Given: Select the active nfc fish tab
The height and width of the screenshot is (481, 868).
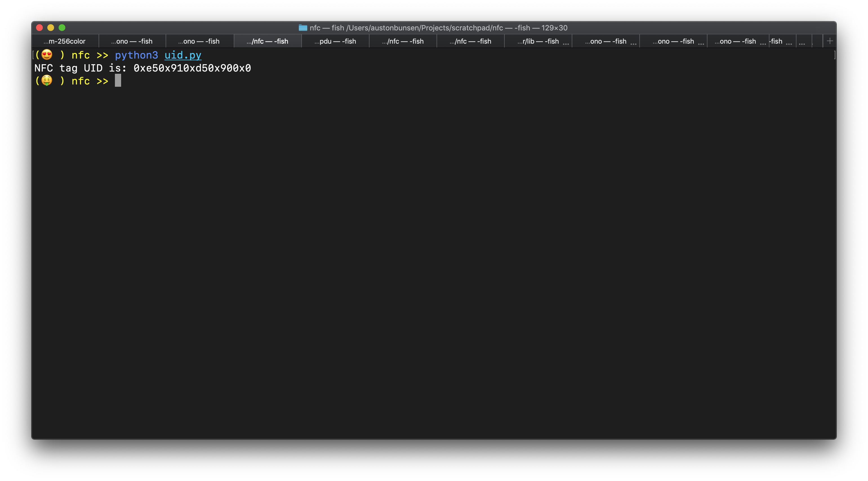Looking at the screenshot, I should tap(267, 41).
